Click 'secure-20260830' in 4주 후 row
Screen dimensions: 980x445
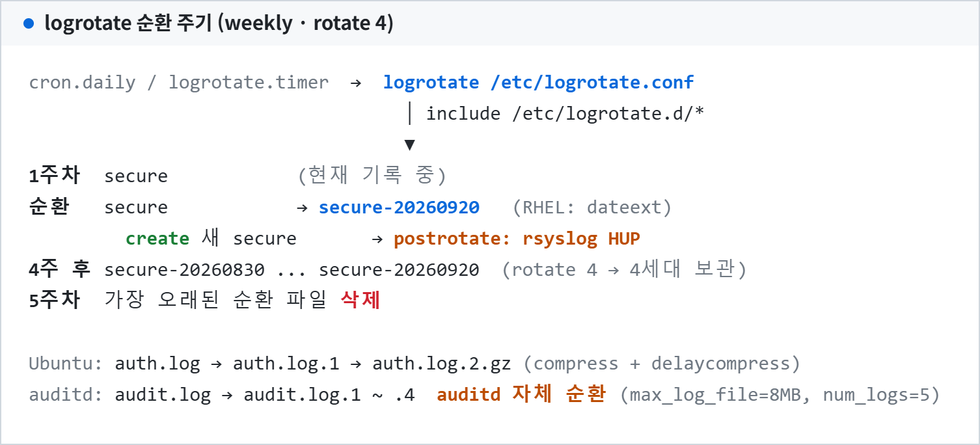point(184,269)
